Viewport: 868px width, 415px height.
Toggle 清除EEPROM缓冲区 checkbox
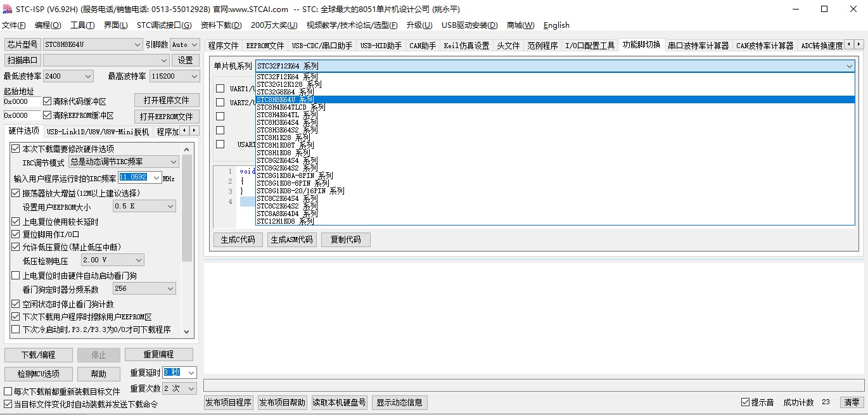[48, 115]
